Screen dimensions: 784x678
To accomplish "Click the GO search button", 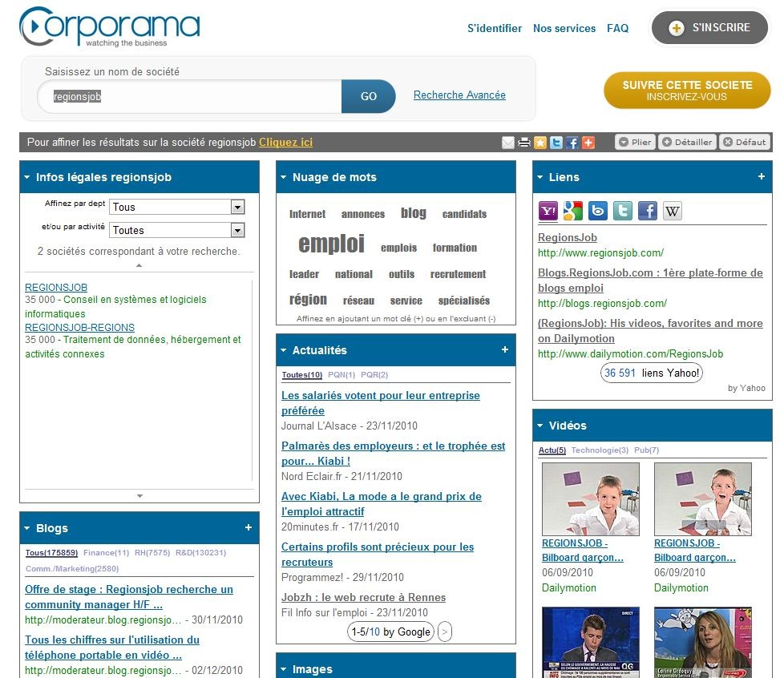I will coord(369,96).
